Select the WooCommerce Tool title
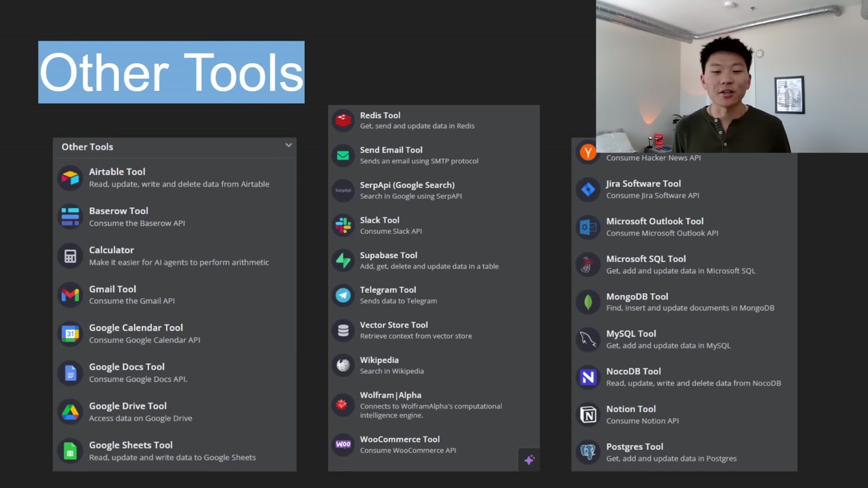 coord(400,439)
